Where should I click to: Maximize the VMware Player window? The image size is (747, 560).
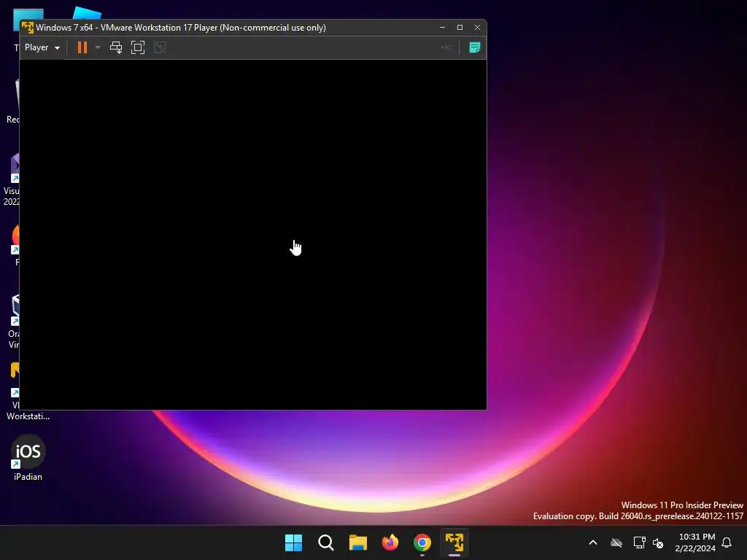point(460,28)
